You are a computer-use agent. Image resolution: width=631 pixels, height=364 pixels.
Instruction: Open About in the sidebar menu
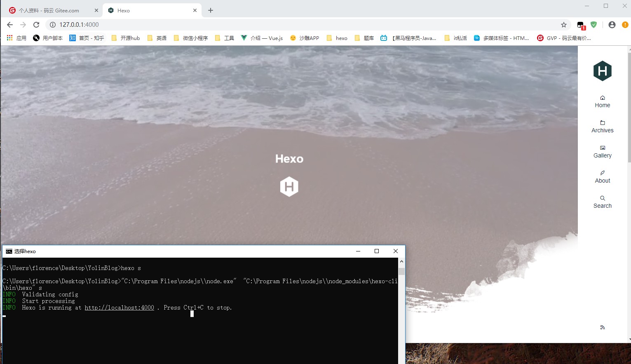pos(603,177)
